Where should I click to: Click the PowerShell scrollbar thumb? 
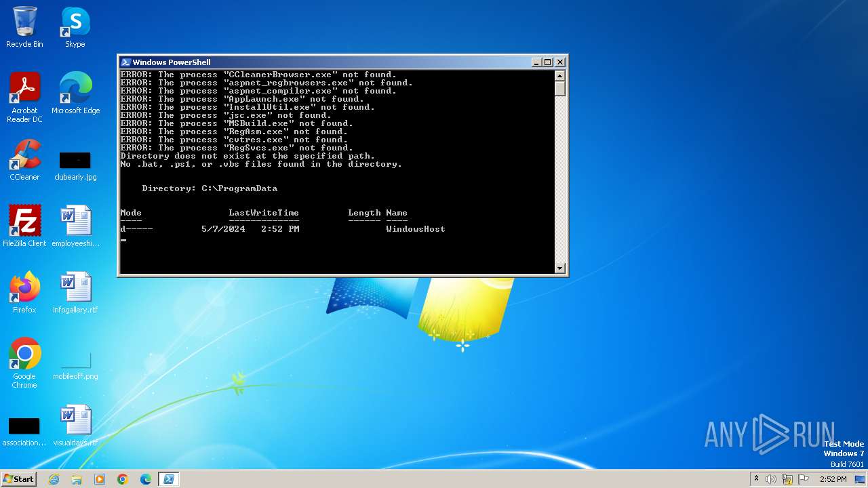pyautogui.click(x=560, y=89)
